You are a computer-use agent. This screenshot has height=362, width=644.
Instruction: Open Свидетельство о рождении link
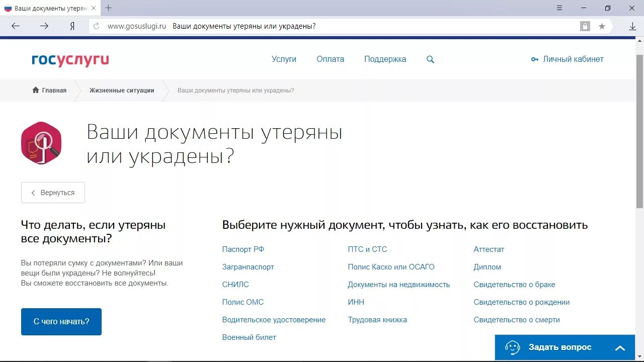[x=522, y=302]
